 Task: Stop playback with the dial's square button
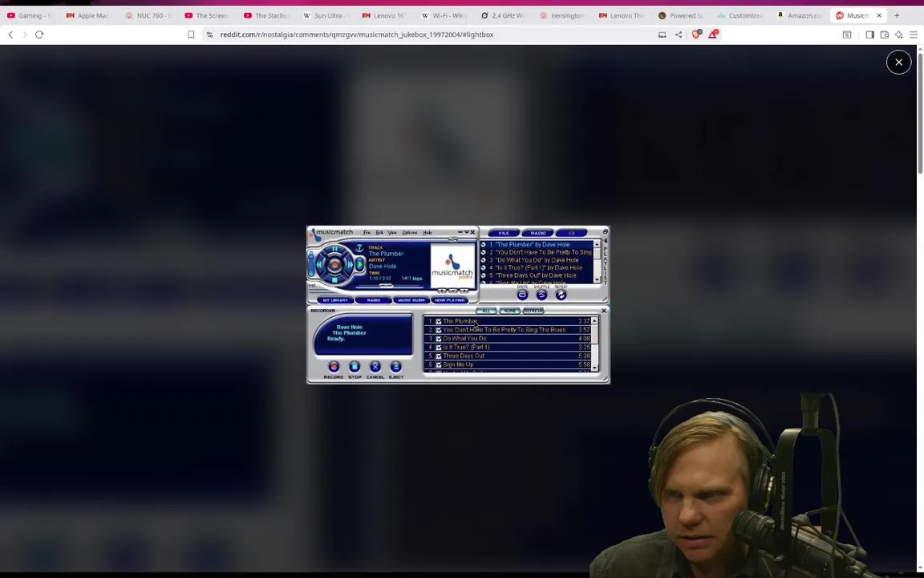(334, 279)
